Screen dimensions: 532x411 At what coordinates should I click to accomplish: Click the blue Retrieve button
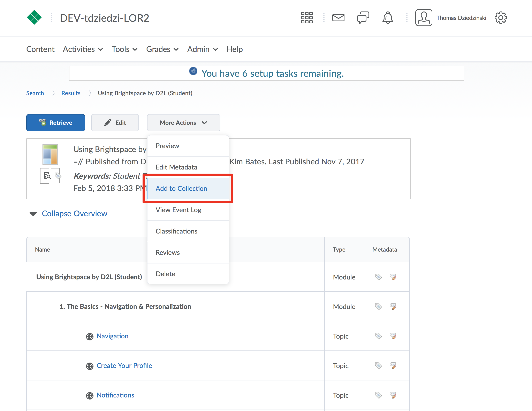[55, 123]
